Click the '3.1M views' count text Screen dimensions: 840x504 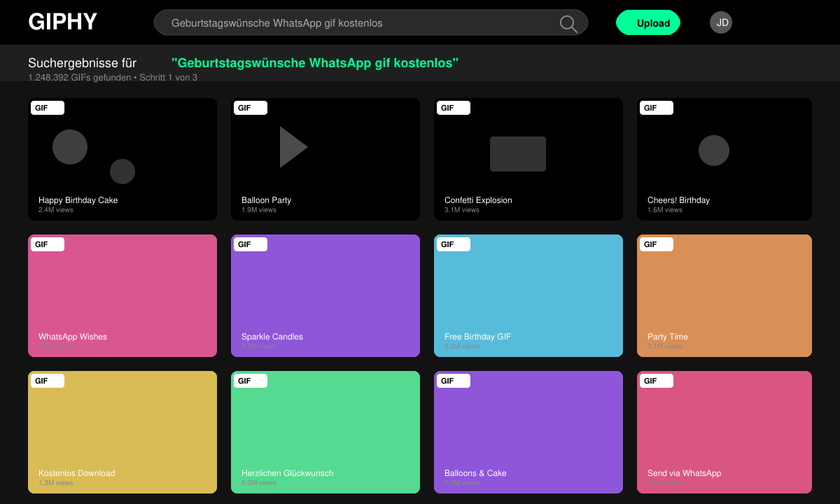click(462, 210)
